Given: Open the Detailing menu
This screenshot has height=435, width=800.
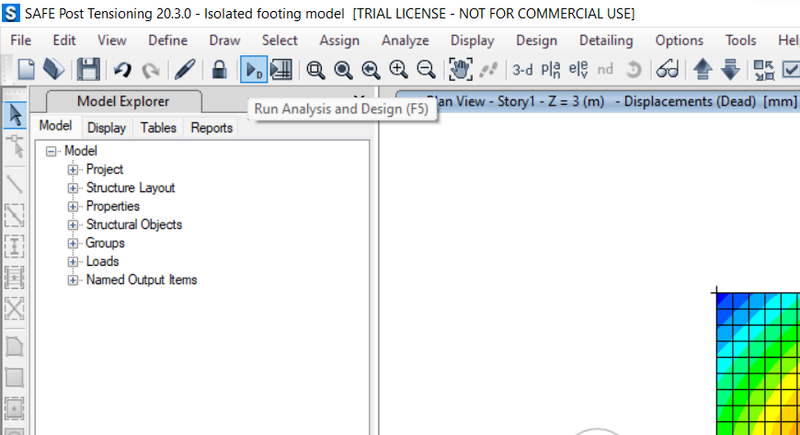Looking at the screenshot, I should [x=606, y=40].
